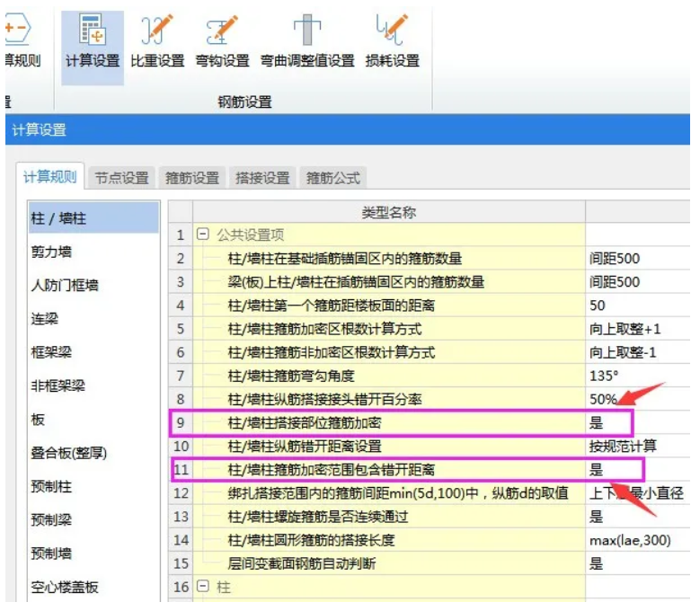Click 柱/墙柱搭接部位箍筋加密 row name
Image resolution: width=700 pixels, height=611 pixels.
[305, 422]
